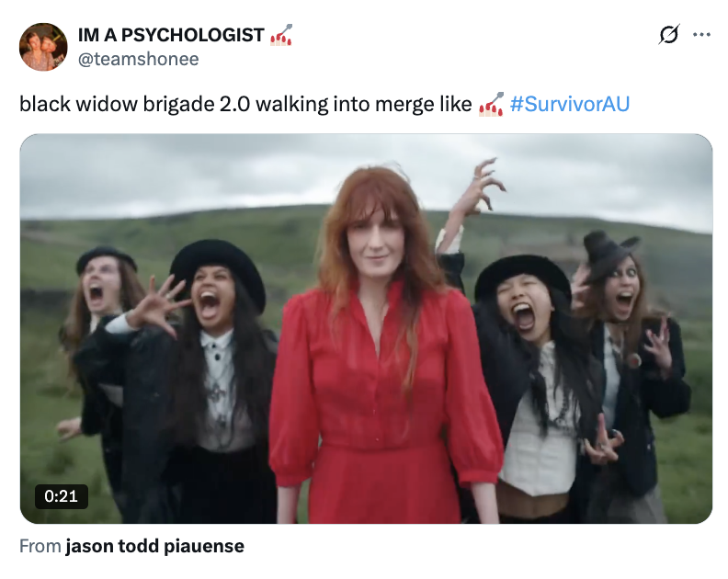Open the @teamshonee profile avatar
728x579 pixels.
(x=43, y=47)
